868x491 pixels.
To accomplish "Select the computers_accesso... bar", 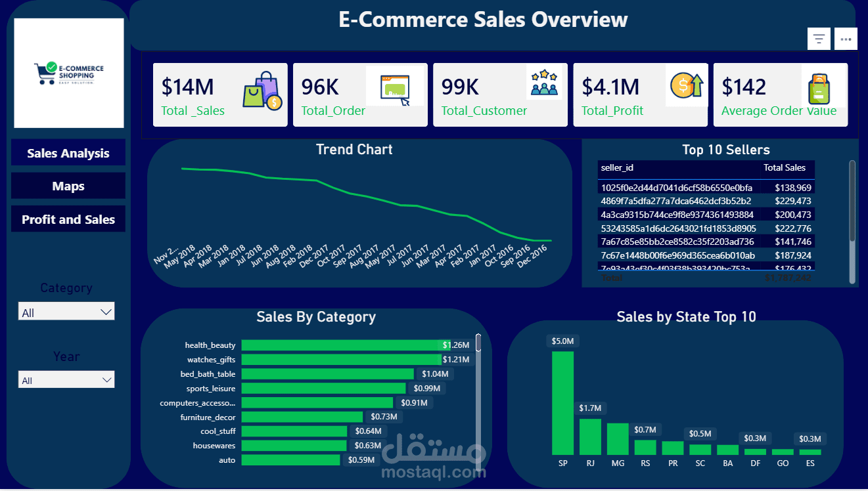I will pyautogui.click(x=317, y=402).
